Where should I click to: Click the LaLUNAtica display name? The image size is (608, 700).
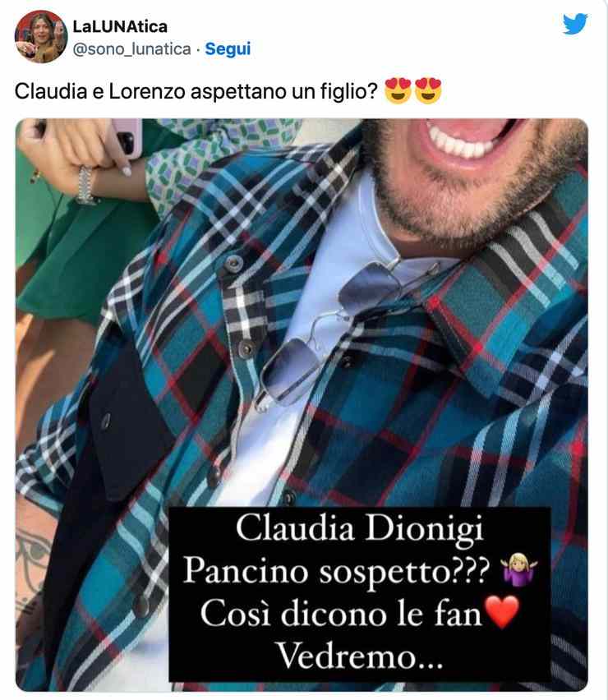pos(120,27)
